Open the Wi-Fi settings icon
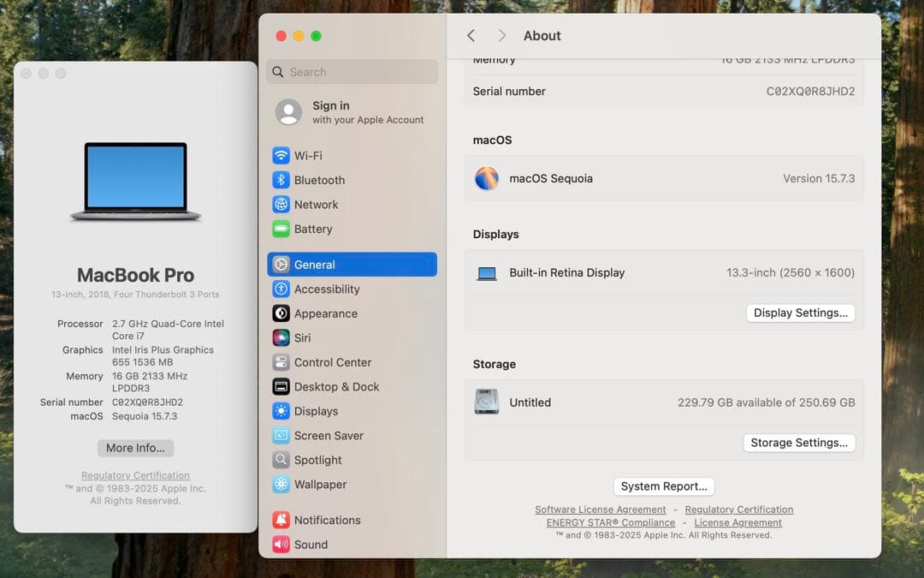 pos(283,155)
